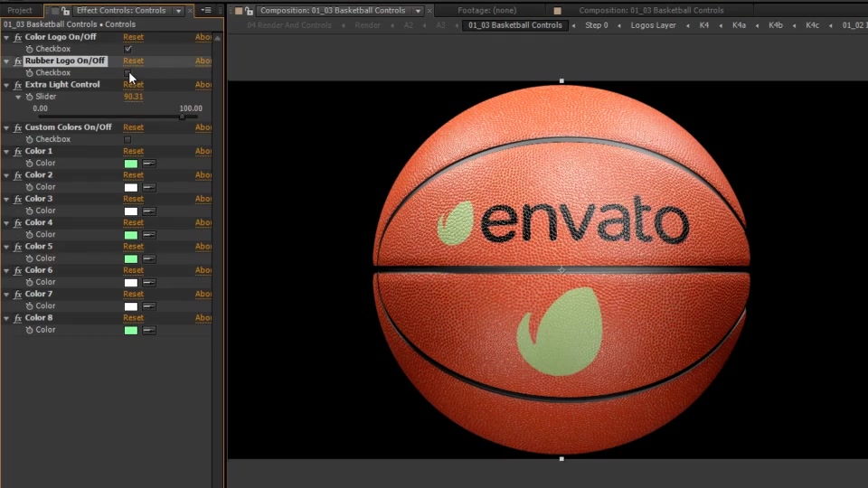Collapse the Rubber Logo On/Off effect

(x=6, y=61)
